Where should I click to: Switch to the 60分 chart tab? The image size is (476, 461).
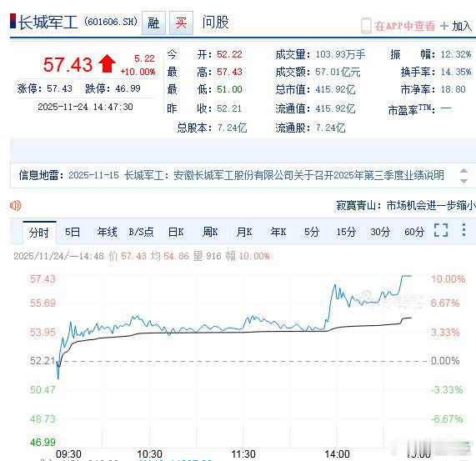(x=414, y=233)
